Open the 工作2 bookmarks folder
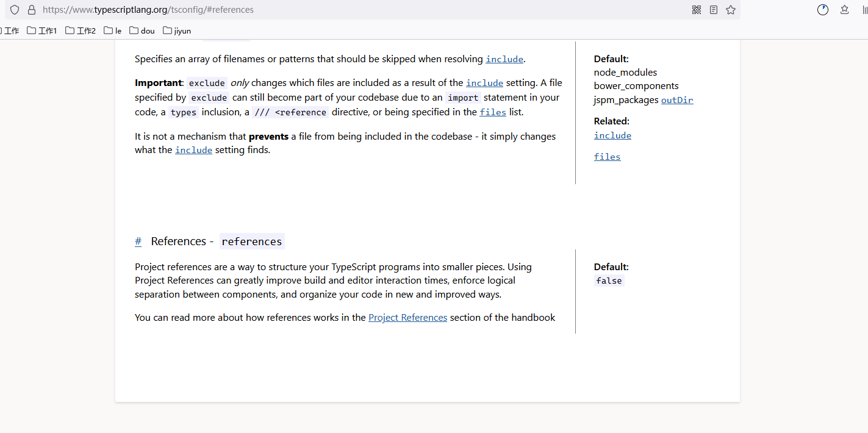This screenshot has width=868, height=433. pos(81,30)
